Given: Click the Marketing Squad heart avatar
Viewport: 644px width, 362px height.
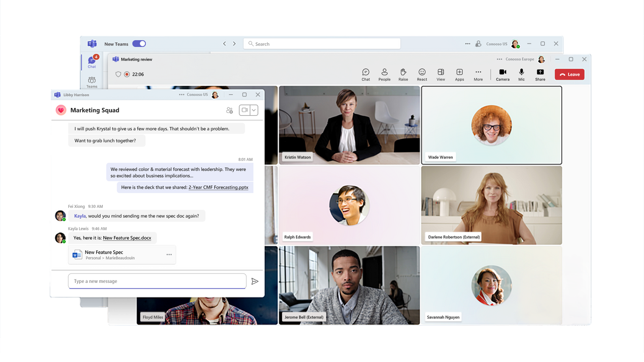Looking at the screenshot, I should pyautogui.click(x=61, y=110).
